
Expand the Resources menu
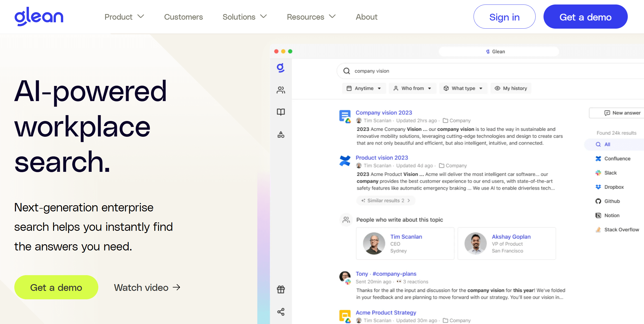(x=311, y=17)
